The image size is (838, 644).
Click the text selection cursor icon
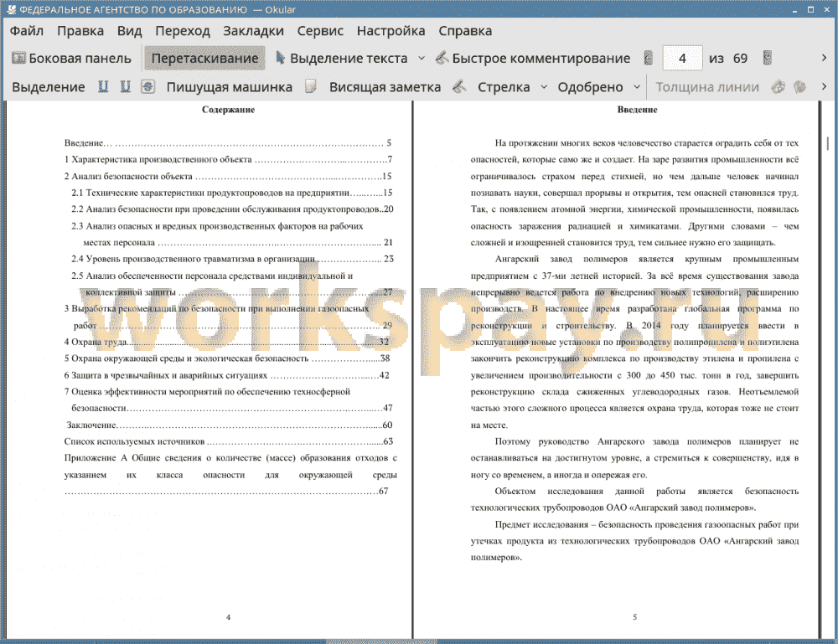tap(280, 58)
